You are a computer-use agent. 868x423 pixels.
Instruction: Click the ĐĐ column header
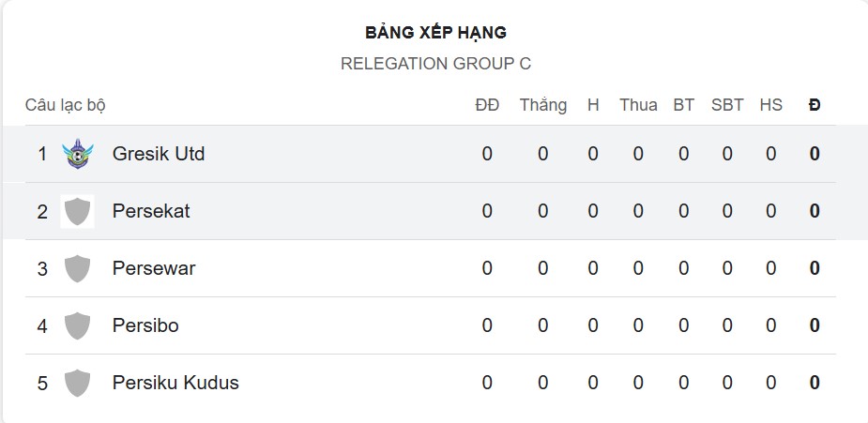pos(487,105)
